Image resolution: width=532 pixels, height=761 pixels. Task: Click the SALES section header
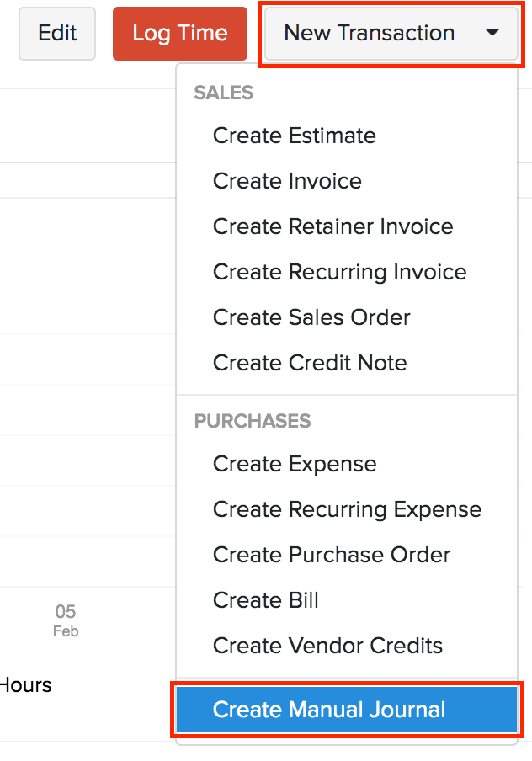[224, 93]
